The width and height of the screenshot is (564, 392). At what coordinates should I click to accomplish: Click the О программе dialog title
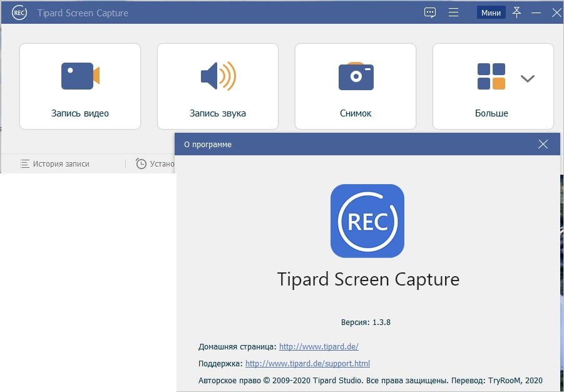click(x=208, y=145)
